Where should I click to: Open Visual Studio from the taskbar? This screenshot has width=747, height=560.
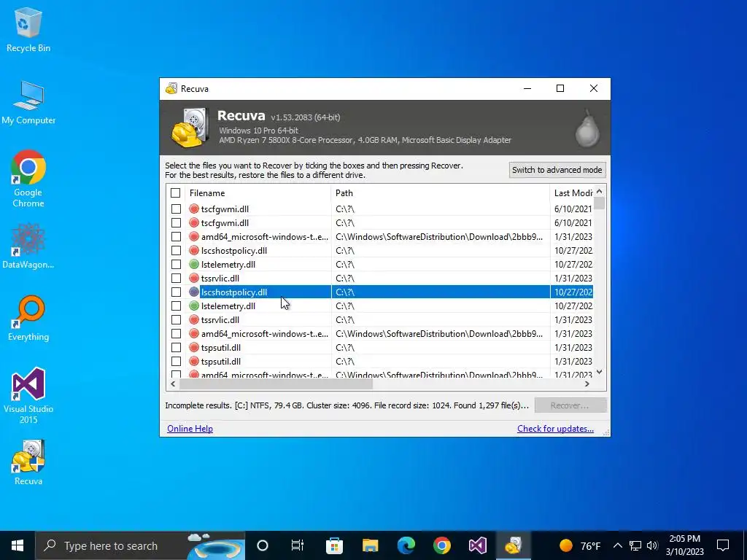tap(477, 545)
